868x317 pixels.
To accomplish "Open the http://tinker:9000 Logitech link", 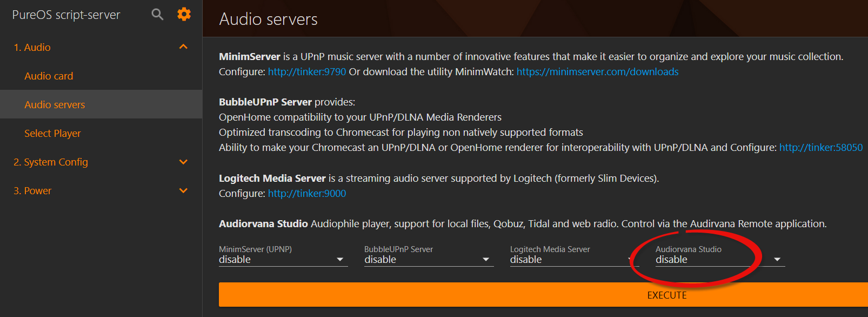I will click(x=307, y=193).
